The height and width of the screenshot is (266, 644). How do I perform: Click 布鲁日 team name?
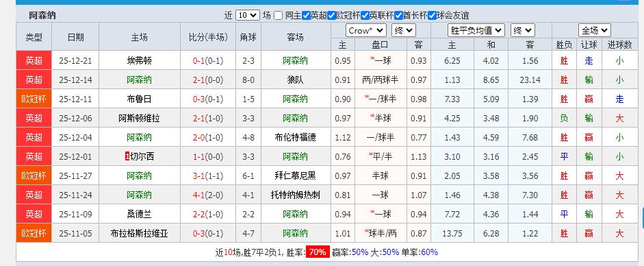(139, 99)
